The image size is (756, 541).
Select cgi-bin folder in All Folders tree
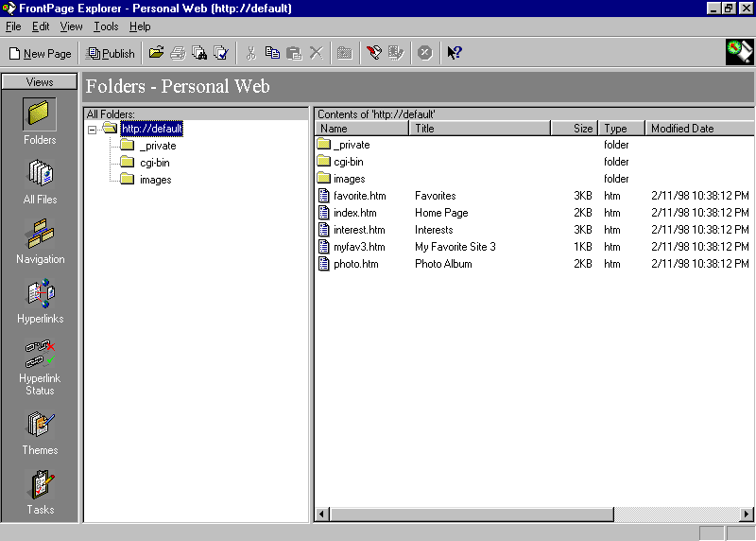pos(155,163)
